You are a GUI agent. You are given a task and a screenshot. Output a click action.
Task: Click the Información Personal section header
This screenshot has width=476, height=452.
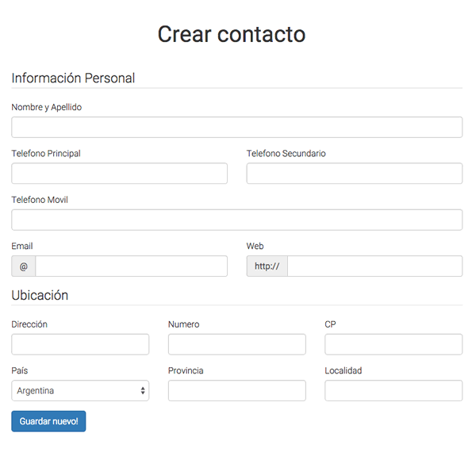73,78
